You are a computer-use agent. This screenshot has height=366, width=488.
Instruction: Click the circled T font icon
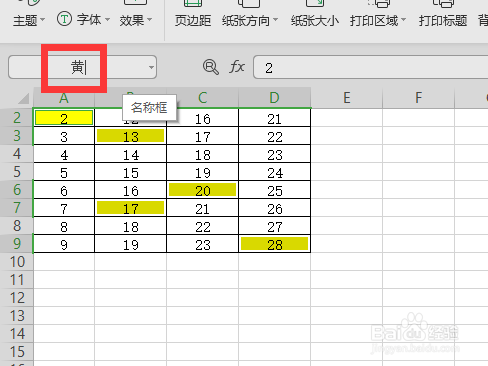(64, 19)
